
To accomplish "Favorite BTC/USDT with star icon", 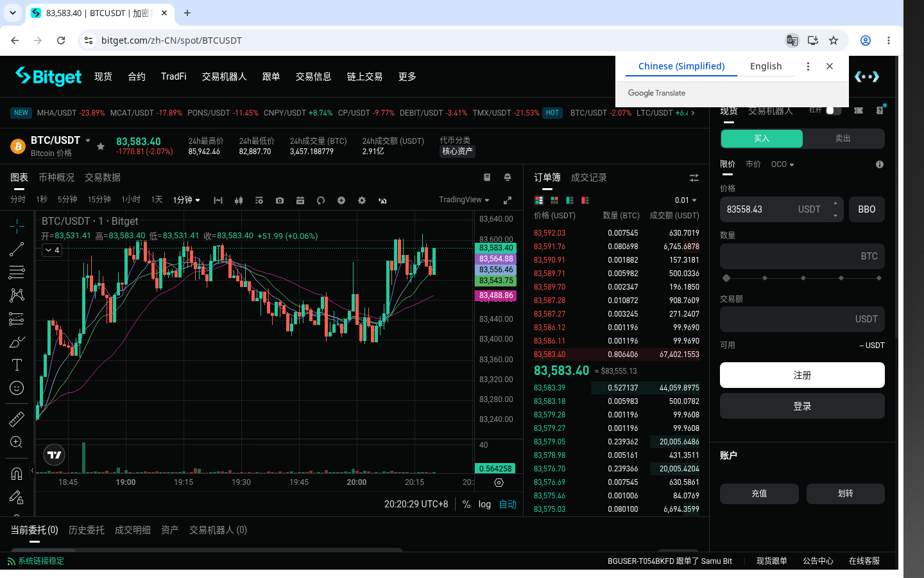I will point(101,146).
